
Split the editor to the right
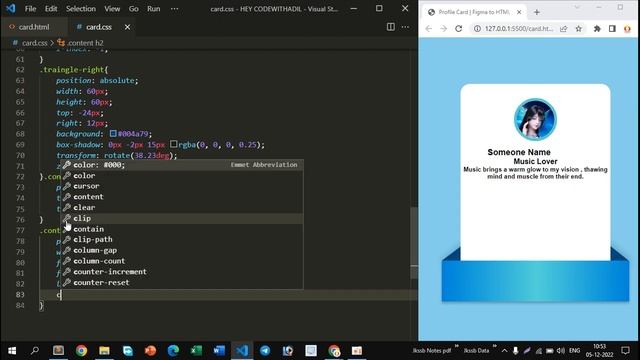391,27
